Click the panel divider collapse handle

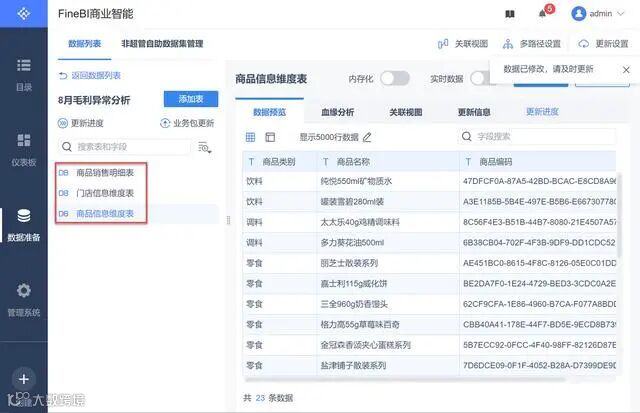[x=228, y=220]
